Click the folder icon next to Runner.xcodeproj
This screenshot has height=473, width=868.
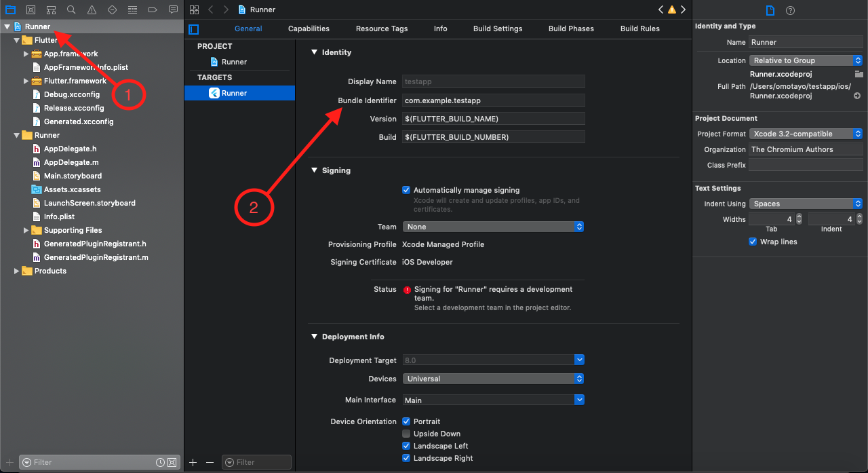pyautogui.click(x=859, y=73)
